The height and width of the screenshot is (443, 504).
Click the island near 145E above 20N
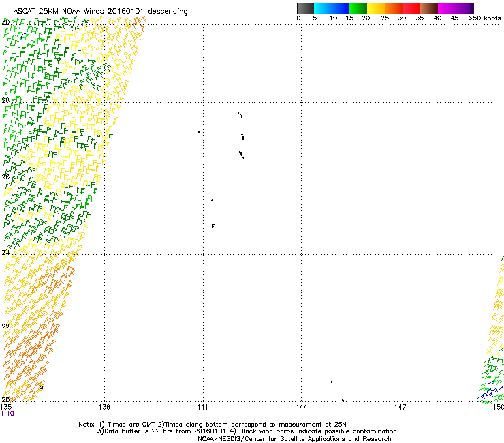pos(332,382)
